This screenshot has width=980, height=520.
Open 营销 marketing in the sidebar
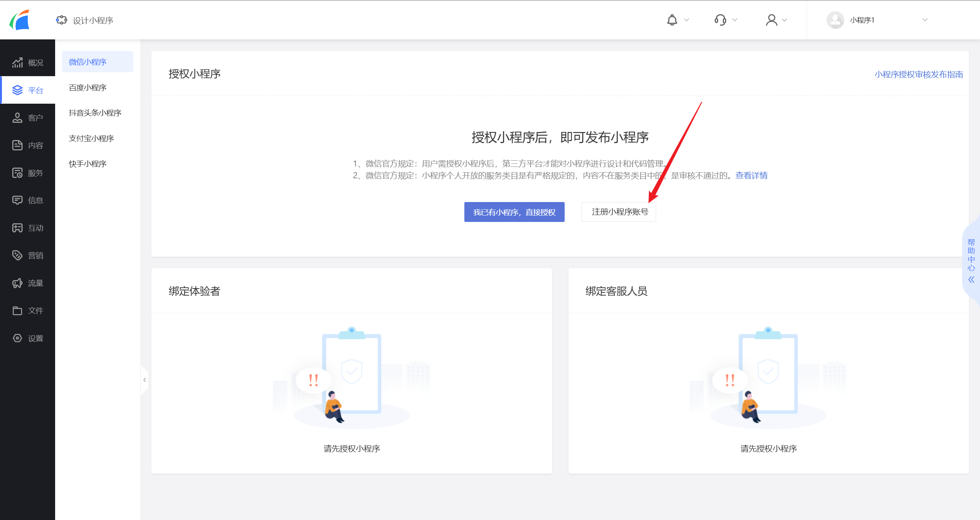[28, 255]
